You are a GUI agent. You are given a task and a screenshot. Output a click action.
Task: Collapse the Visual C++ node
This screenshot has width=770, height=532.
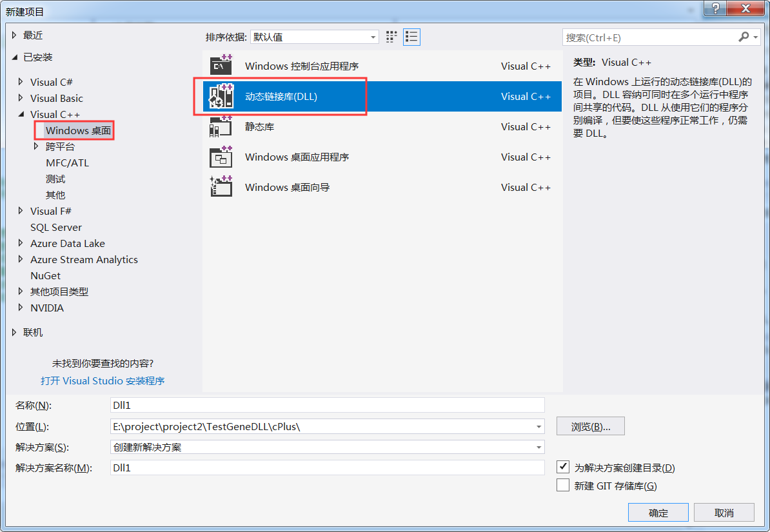(x=21, y=114)
